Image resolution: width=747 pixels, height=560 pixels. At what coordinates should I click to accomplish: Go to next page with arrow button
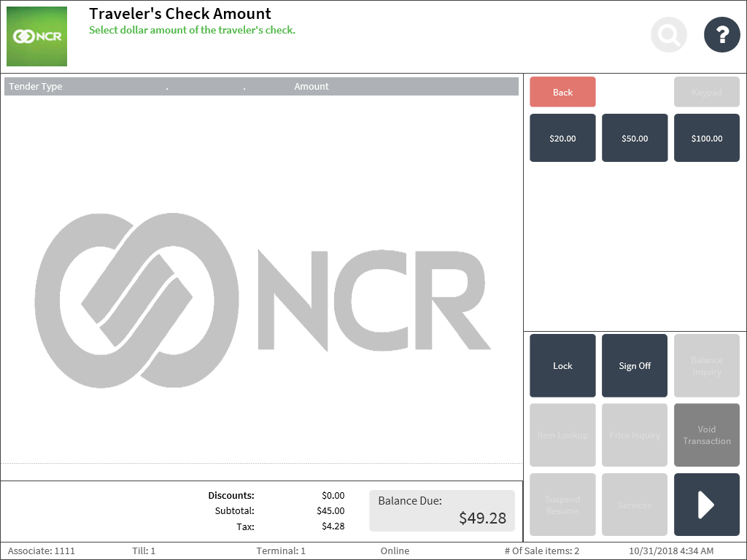tap(706, 505)
